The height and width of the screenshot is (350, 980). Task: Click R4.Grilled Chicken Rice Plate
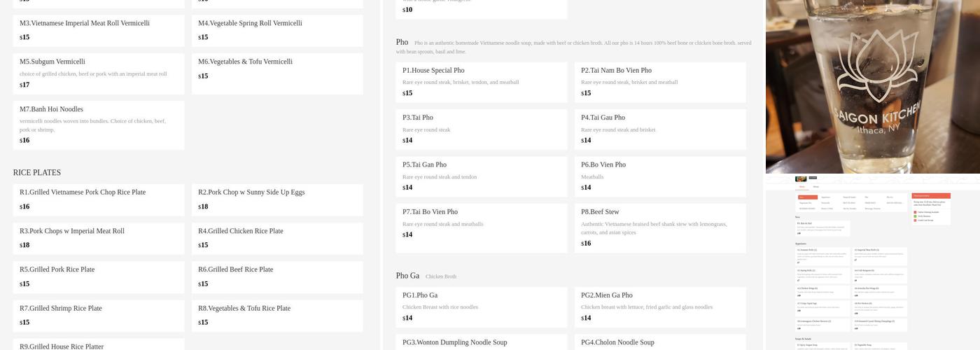(x=277, y=238)
